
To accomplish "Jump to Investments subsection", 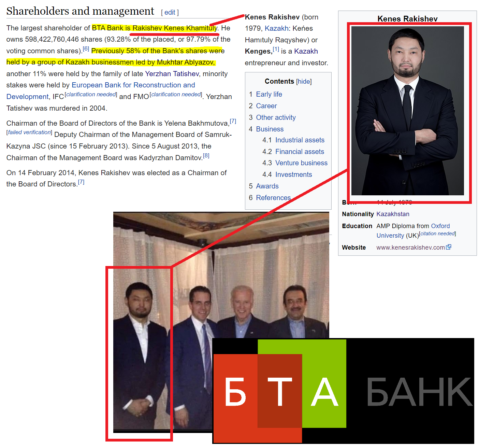I will pos(293,174).
